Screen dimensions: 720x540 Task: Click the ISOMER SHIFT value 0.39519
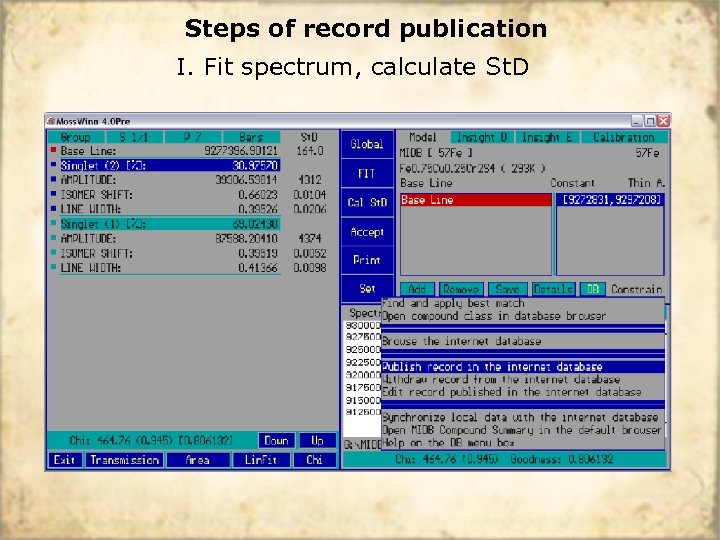(258, 253)
